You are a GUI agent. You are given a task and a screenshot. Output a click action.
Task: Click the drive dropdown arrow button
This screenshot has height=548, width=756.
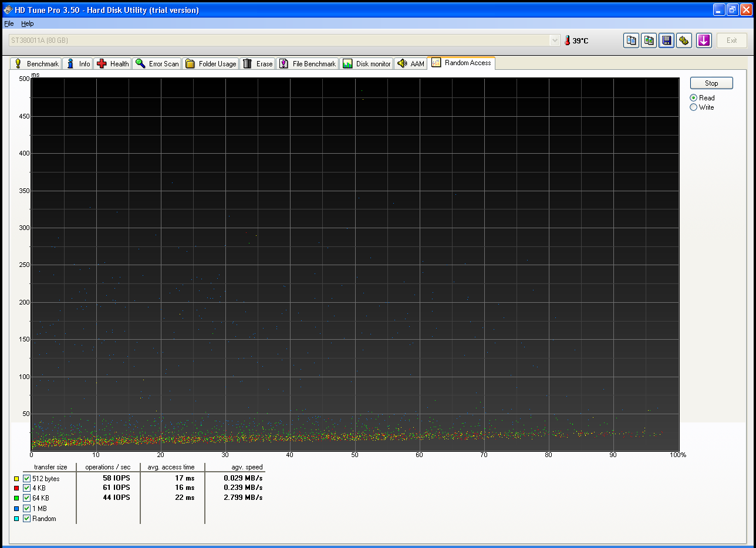(x=555, y=40)
